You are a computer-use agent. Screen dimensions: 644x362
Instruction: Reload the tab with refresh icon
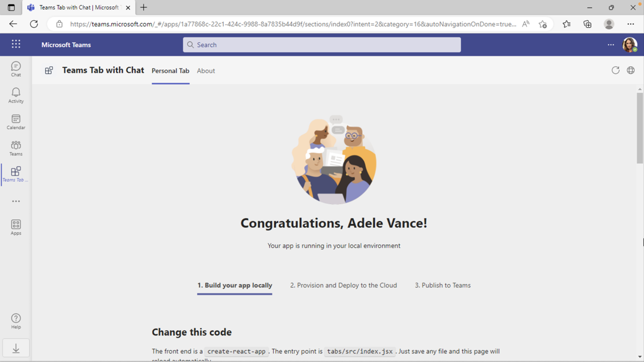point(615,70)
